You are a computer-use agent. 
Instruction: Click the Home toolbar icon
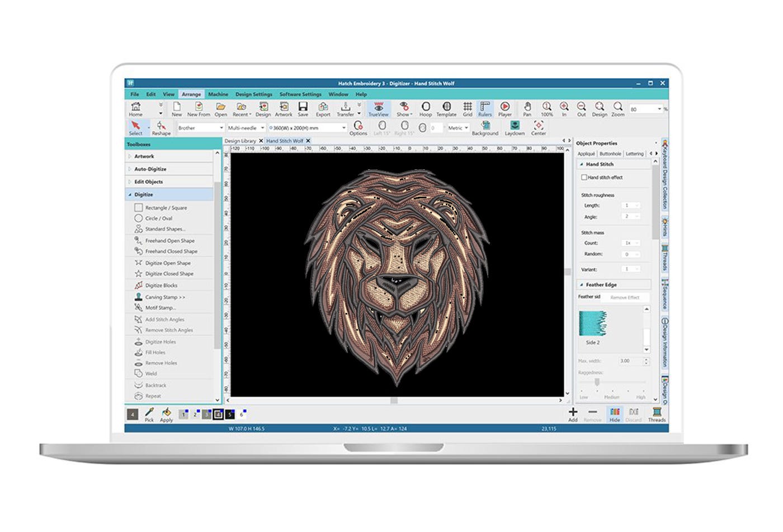pyautogui.click(x=135, y=108)
